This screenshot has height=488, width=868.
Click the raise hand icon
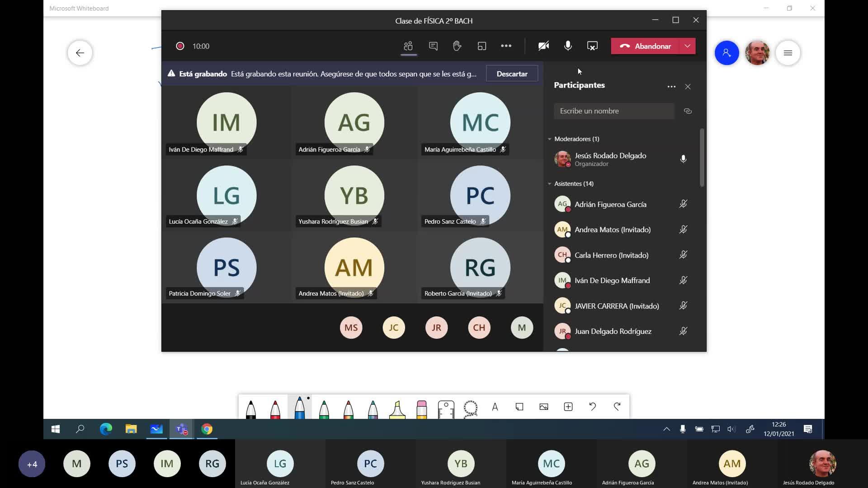457,46
